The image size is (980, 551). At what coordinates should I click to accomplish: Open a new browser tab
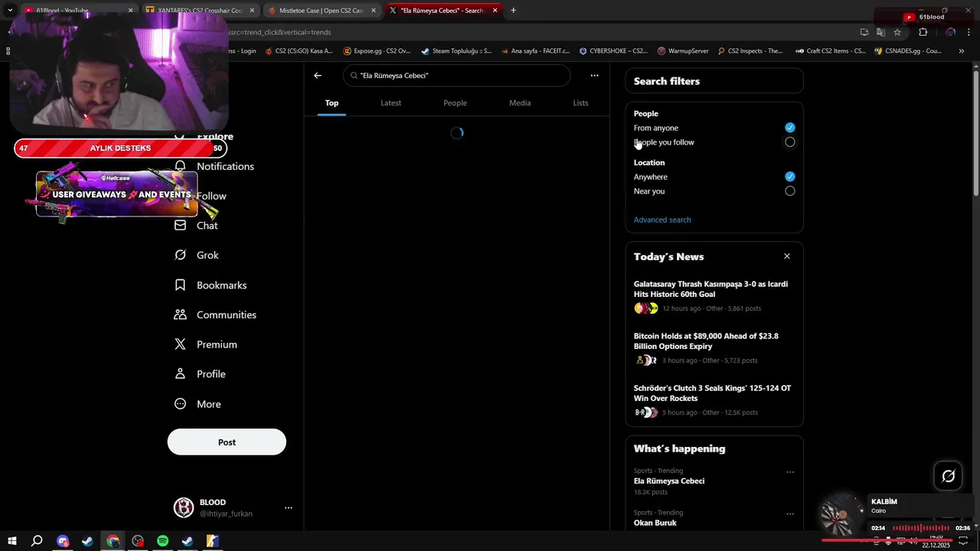(x=513, y=11)
